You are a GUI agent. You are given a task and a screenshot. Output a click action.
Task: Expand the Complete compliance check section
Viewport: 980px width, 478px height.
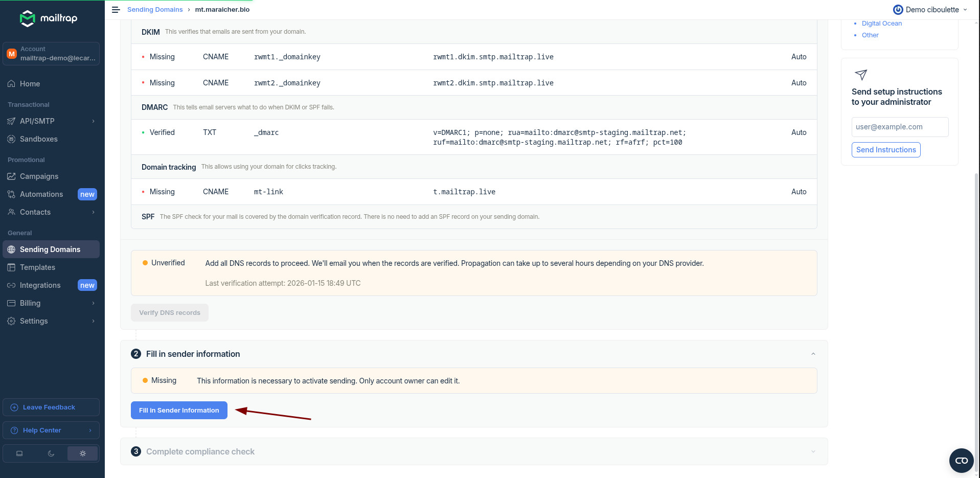coord(813,451)
